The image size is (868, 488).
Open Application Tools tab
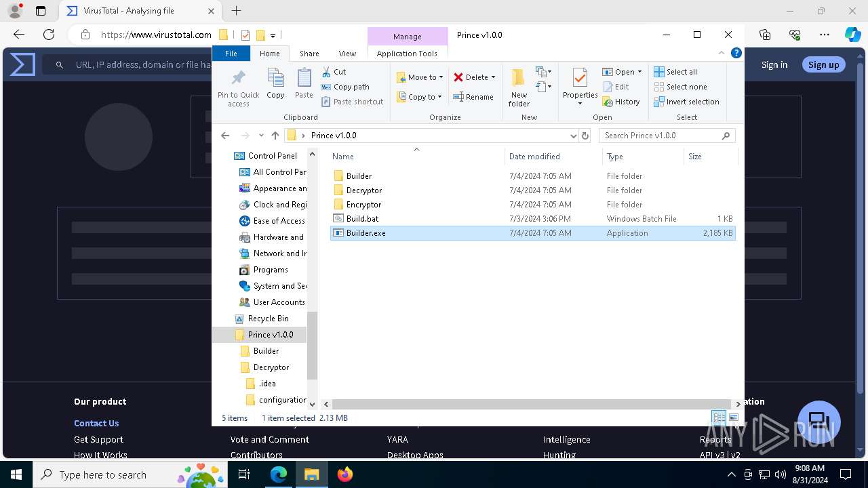tap(407, 54)
